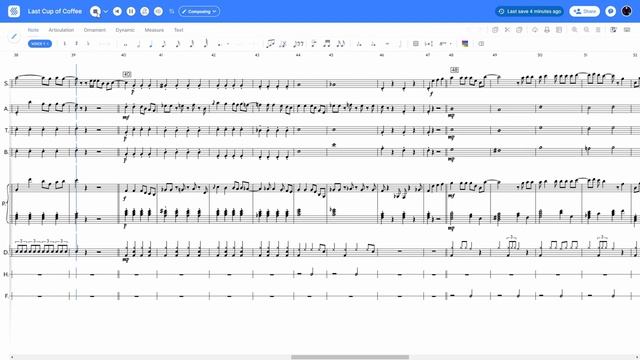Click the keyboard icon at top right

[x=627, y=30]
